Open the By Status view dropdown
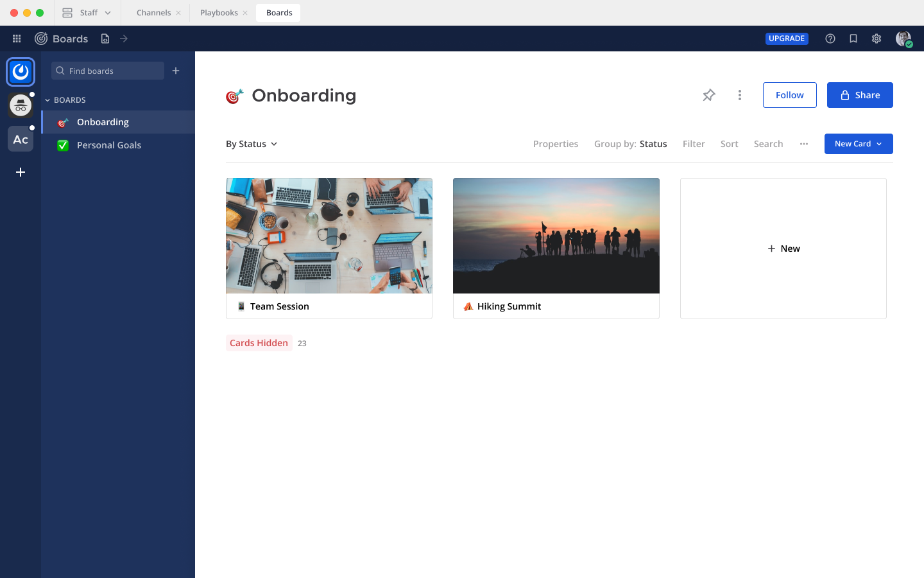The image size is (924, 578). (252, 144)
